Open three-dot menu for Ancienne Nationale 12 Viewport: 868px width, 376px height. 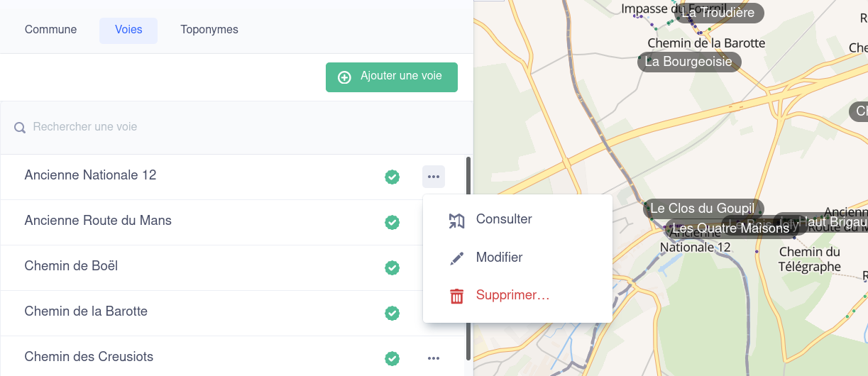(x=434, y=177)
